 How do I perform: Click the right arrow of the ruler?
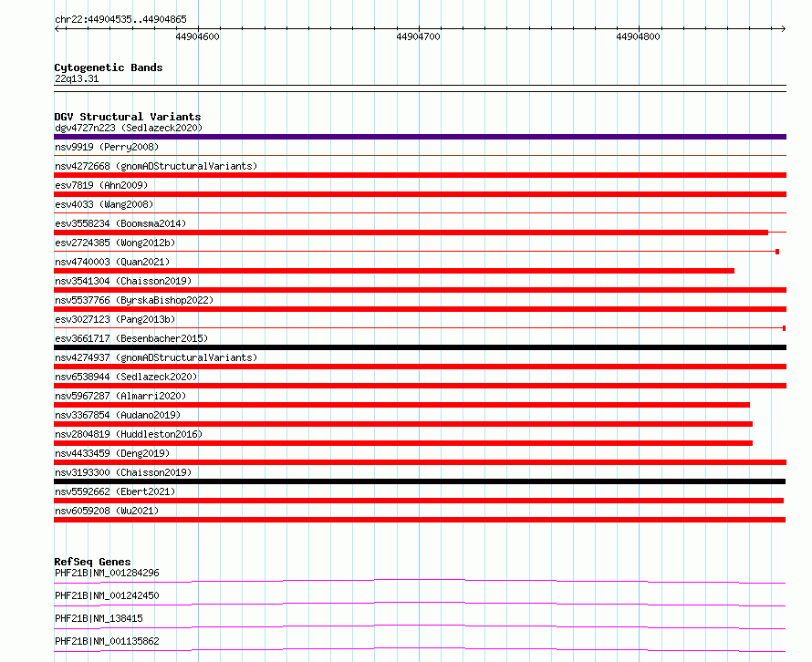click(783, 28)
